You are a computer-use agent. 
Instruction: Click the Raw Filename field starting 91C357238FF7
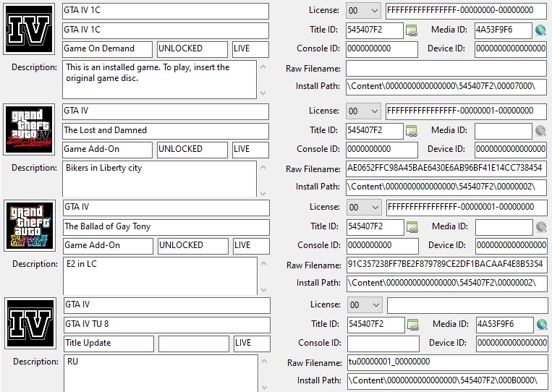point(447,265)
